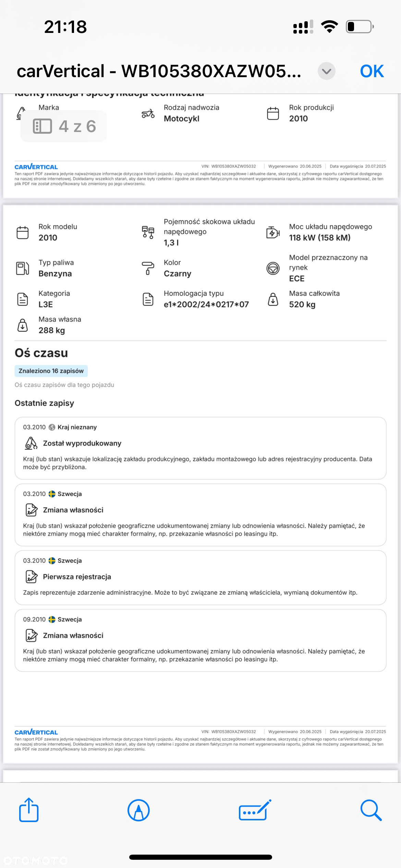
Task: Tap the weight icon beside Masa całkowita
Action: click(273, 299)
